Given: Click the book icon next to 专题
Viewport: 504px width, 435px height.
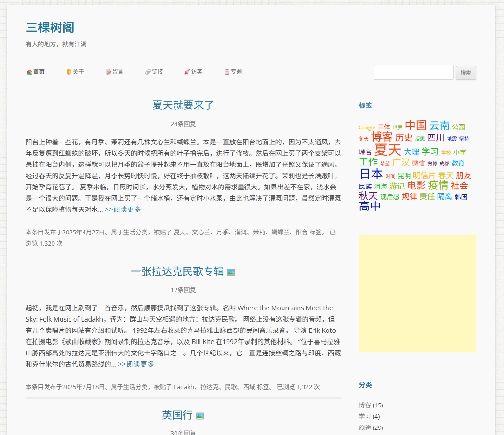Looking at the screenshot, I should tap(227, 72).
